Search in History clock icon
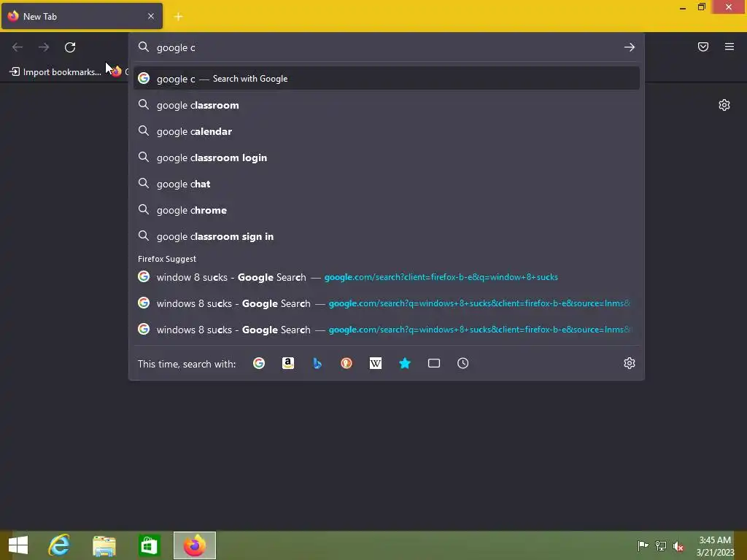The height and width of the screenshot is (560, 747). point(462,363)
